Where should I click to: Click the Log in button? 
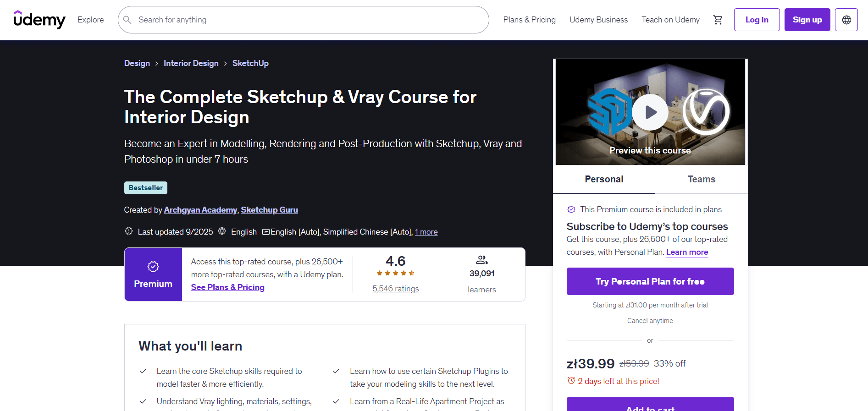757,20
